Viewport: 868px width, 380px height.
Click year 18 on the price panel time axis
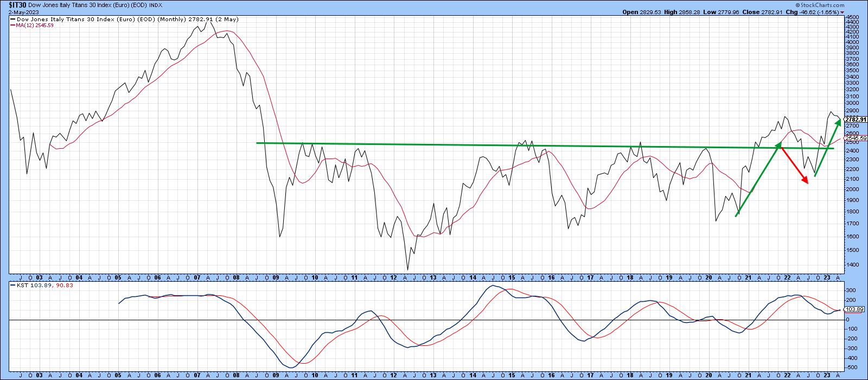tap(630, 277)
